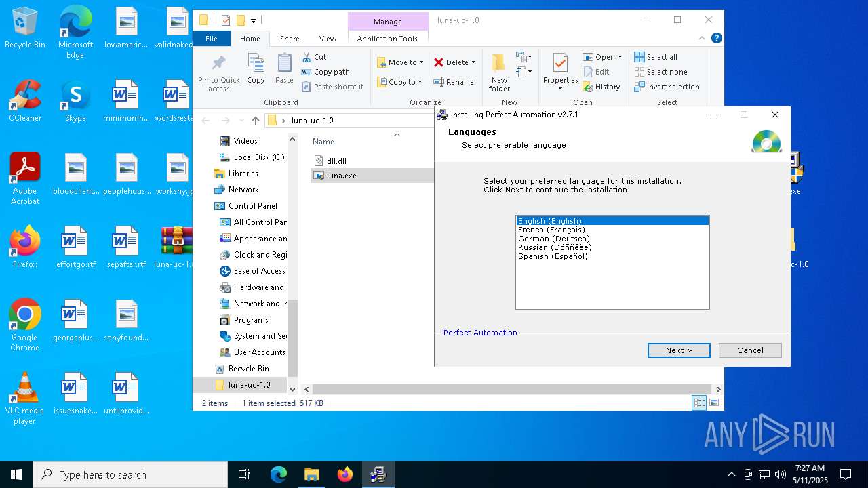Image resolution: width=868 pixels, height=488 pixels.
Task: Choose German (Deutsch) language
Action: tap(612, 239)
